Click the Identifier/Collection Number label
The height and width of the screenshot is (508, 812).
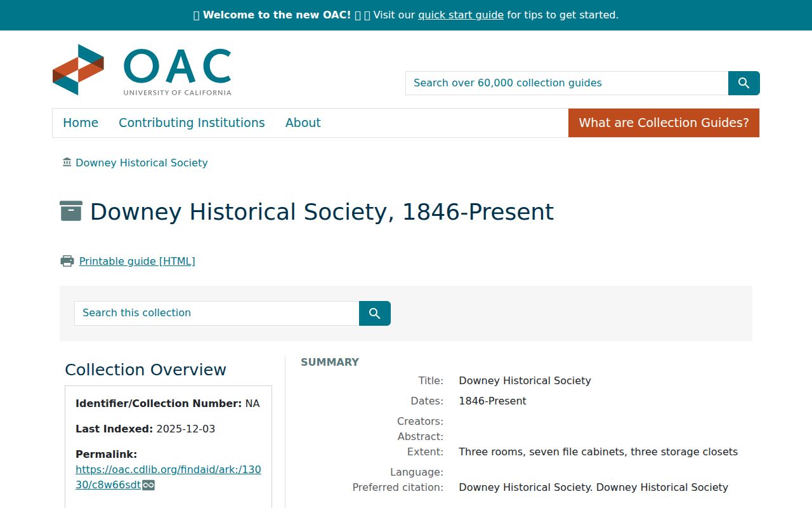tap(159, 404)
